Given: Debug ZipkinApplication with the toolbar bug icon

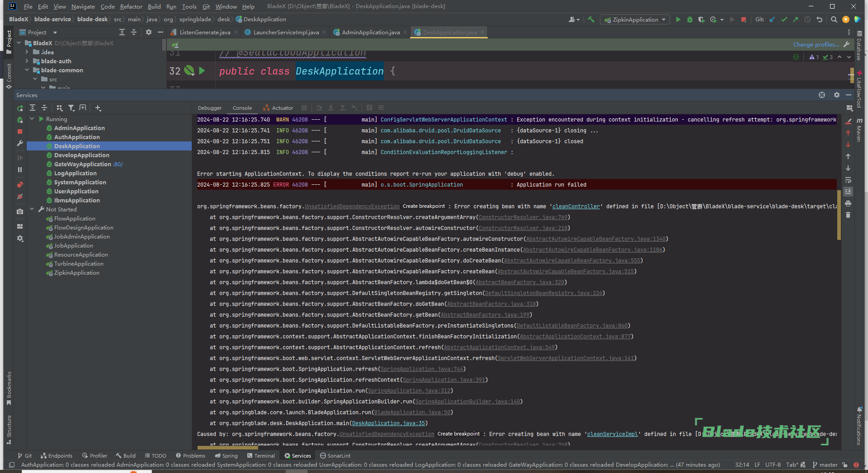Looking at the screenshot, I should (689, 19).
